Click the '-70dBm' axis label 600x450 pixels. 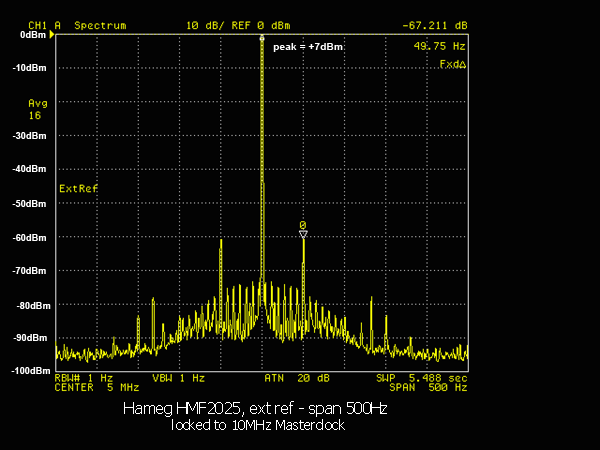[29, 271]
